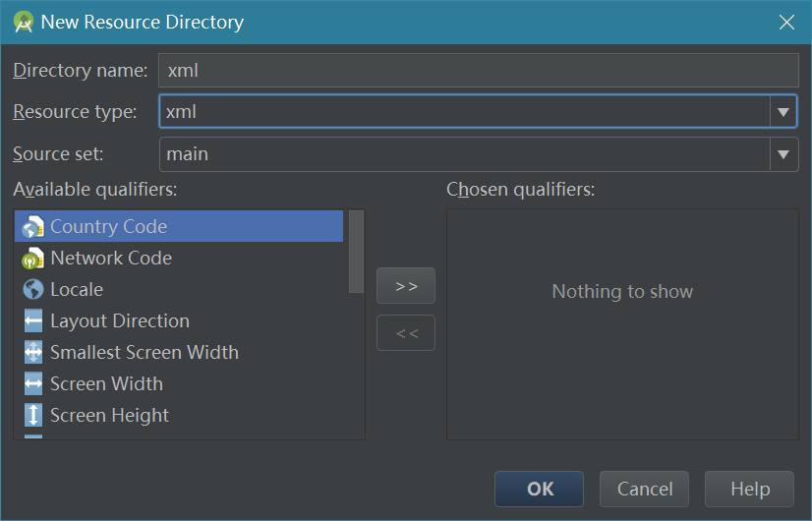
Task: Click the Locale globe icon
Action: [33, 290]
